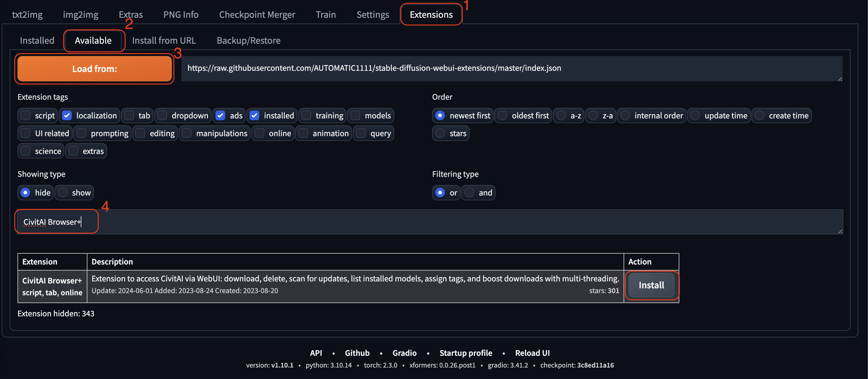
Task: Click the Reload UI footer link
Action: [x=532, y=353]
